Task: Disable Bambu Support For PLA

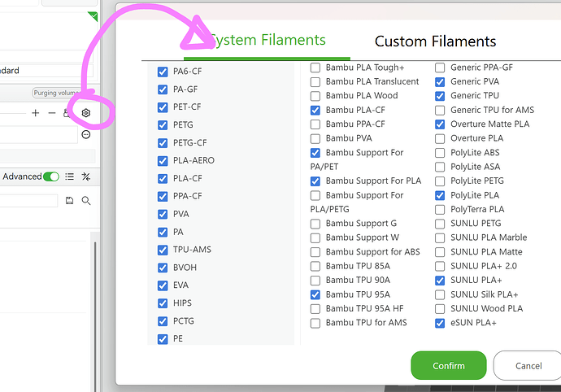Action: 315,181
